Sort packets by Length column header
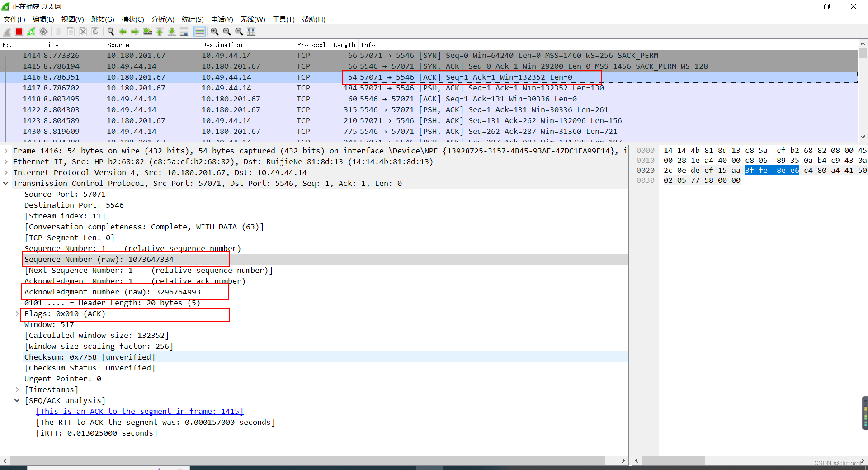868x470 pixels. click(x=344, y=45)
